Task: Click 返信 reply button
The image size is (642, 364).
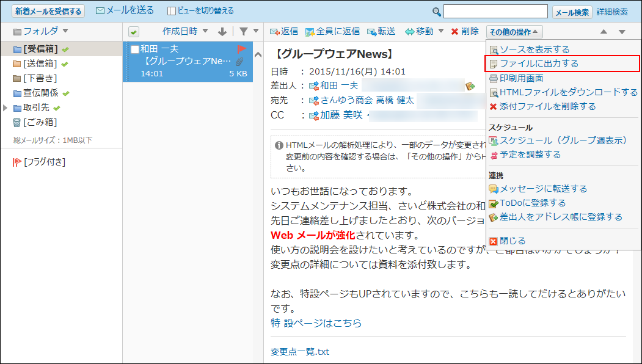Action: [284, 32]
